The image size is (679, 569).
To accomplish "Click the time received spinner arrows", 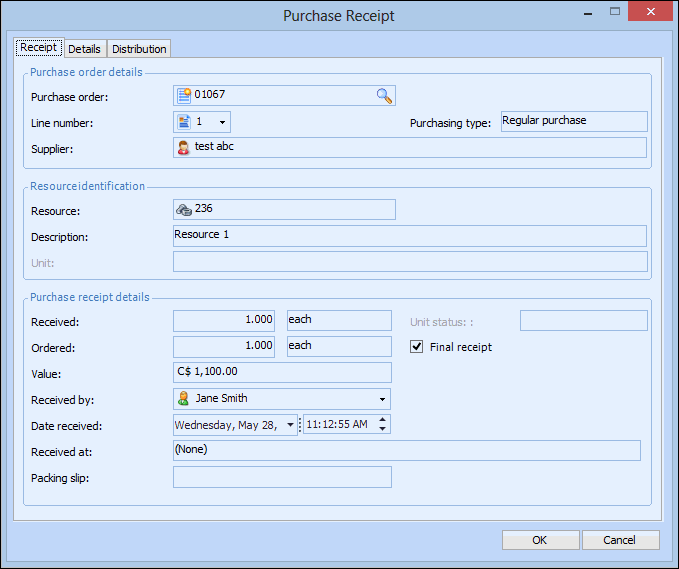I will click(x=384, y=425).
